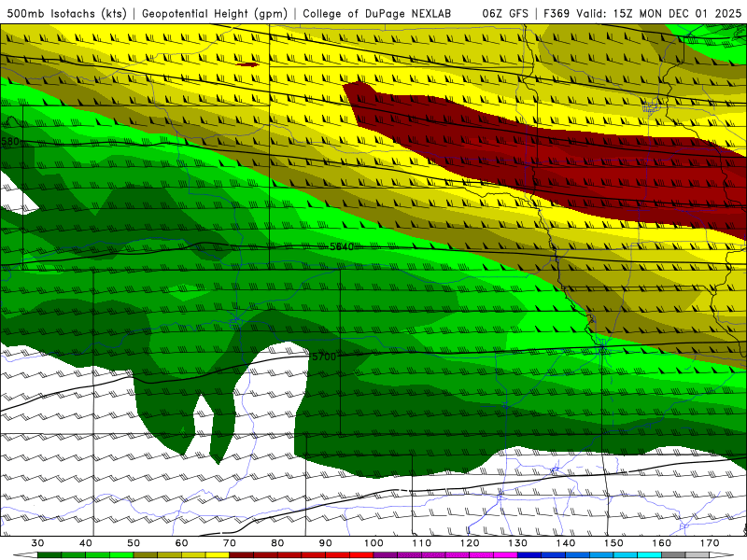Click the legend value 110

click(x=422, y=543)
